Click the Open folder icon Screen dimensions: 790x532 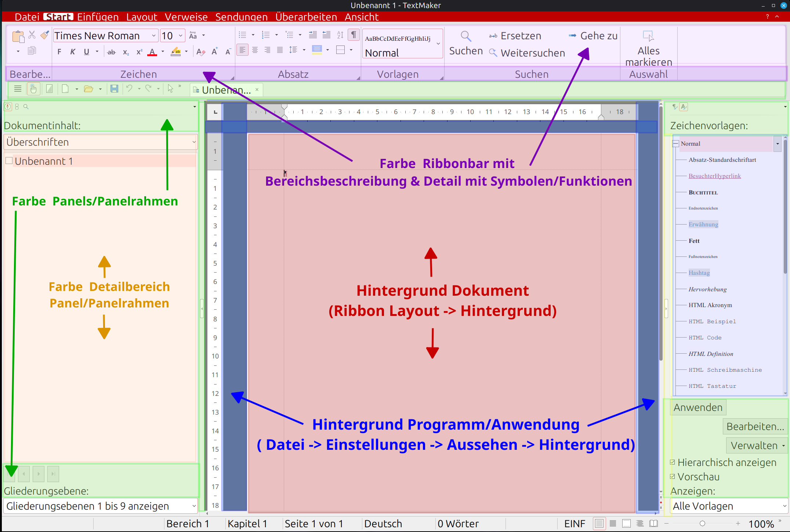click(x=88, y=89)
